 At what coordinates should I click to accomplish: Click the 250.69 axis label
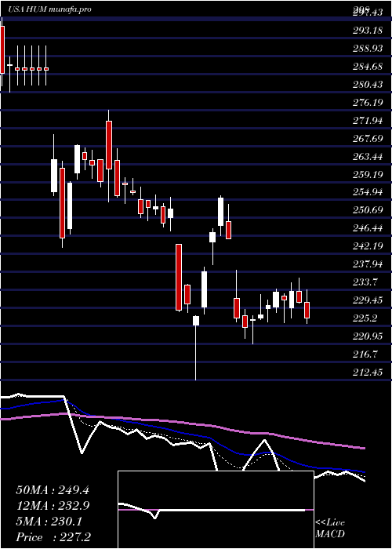368,211
